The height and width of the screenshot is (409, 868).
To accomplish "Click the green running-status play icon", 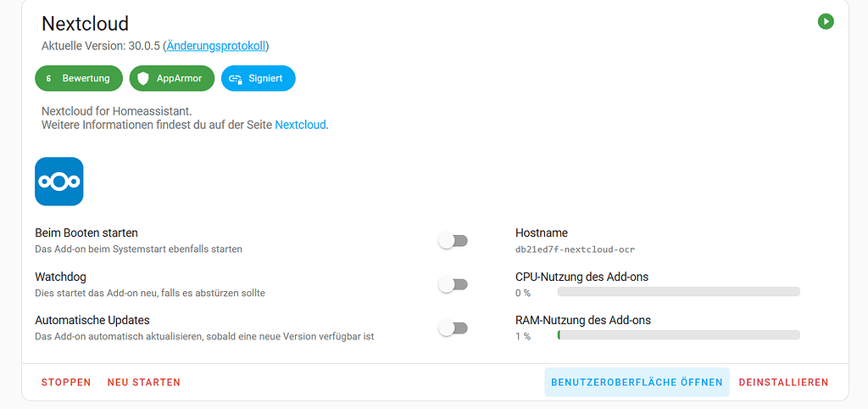I will click(x=826, y=21).
